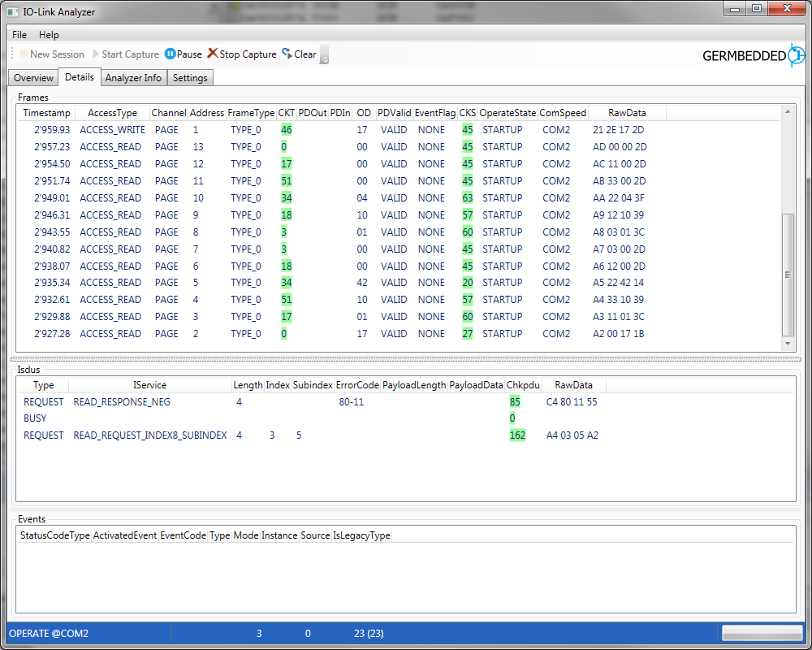The image size is (812, 650).
Task: Sort frames by Timestamp column header
Action: tap(46, 113)
